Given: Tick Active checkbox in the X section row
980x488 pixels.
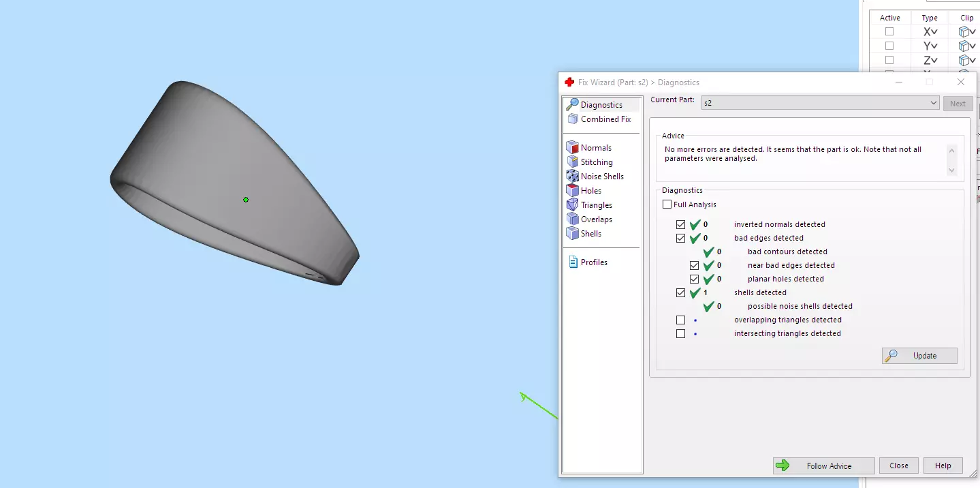Looking at the screenshot, I should coord(889,31).
